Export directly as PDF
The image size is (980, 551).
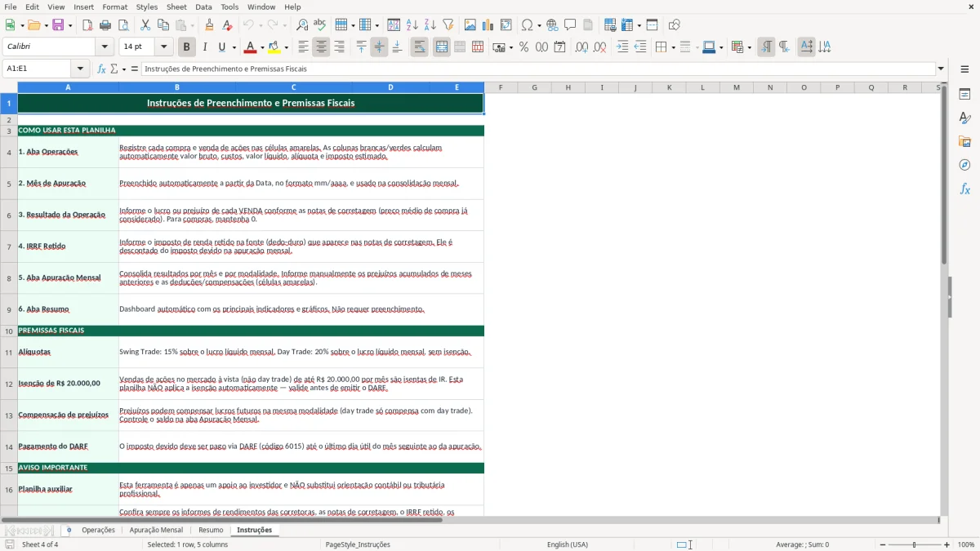click(x=87, y=25)
